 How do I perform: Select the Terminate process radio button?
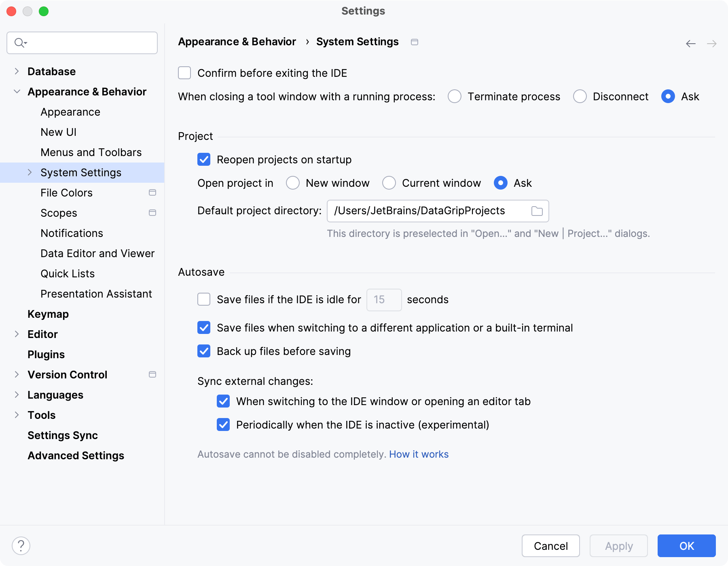[455, 97]
